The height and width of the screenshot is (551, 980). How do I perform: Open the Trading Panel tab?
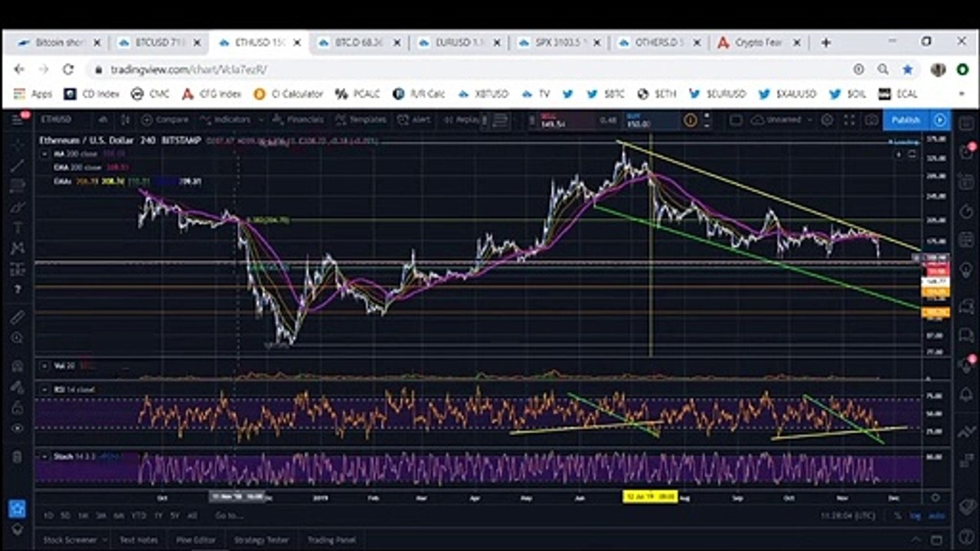pos(332,540)
